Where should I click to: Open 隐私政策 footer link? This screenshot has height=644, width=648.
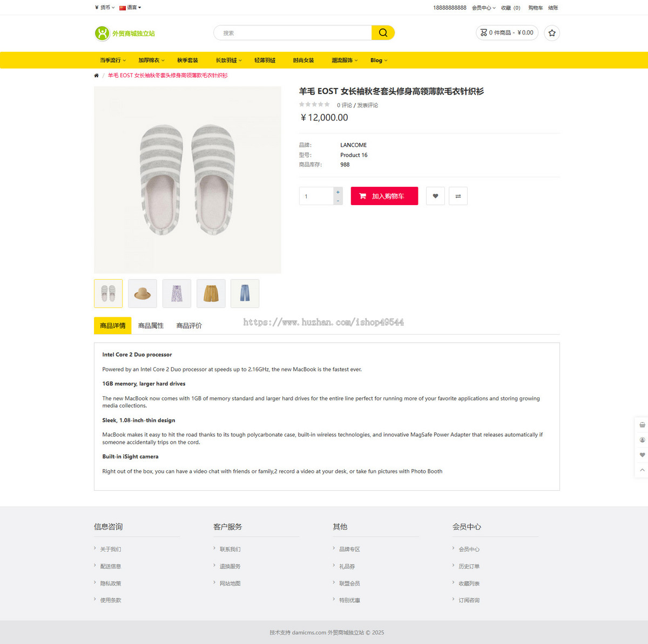(x=110, y=584)
